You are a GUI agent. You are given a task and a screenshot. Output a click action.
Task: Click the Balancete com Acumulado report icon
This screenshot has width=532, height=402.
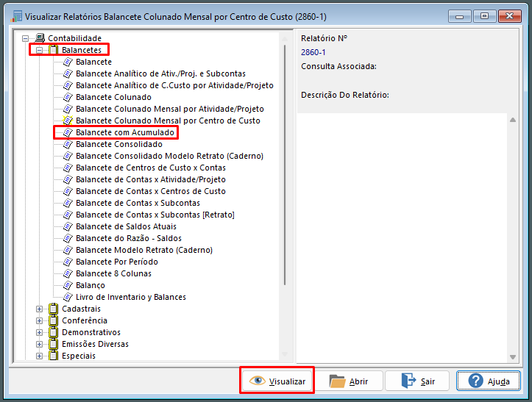[x=68, y=132]
